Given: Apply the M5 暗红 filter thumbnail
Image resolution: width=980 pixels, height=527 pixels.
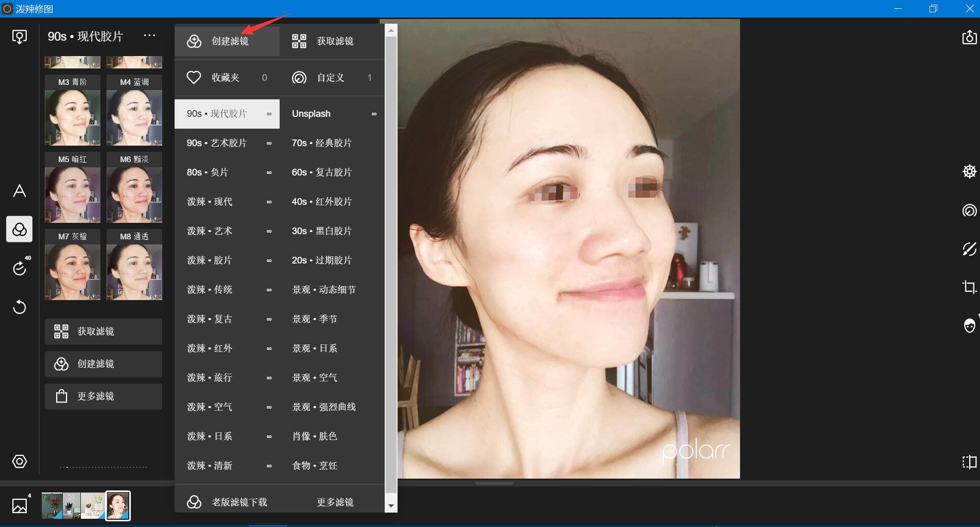Looking at the screenshot, I should [x=73, y=188].
